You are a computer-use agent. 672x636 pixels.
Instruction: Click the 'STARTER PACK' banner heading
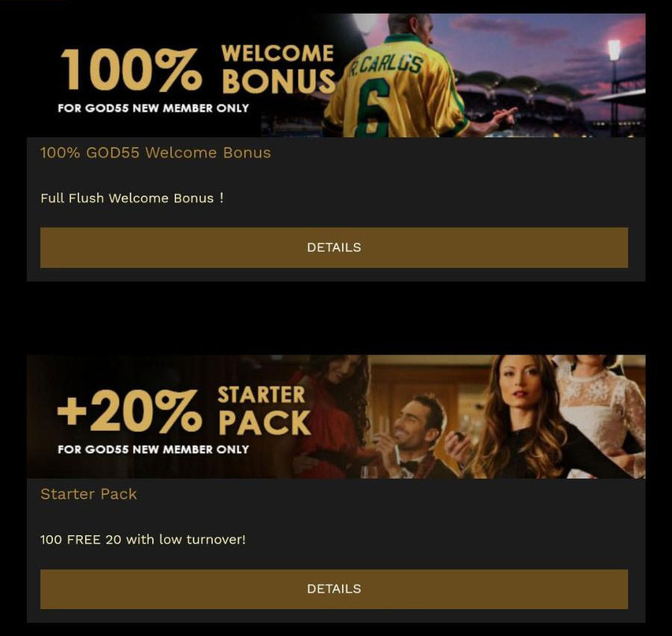pyautogui.click(x=264, y=410)
